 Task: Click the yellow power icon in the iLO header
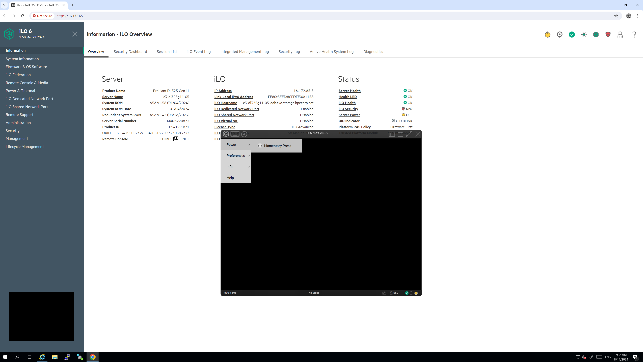click(x=548, y=35)
